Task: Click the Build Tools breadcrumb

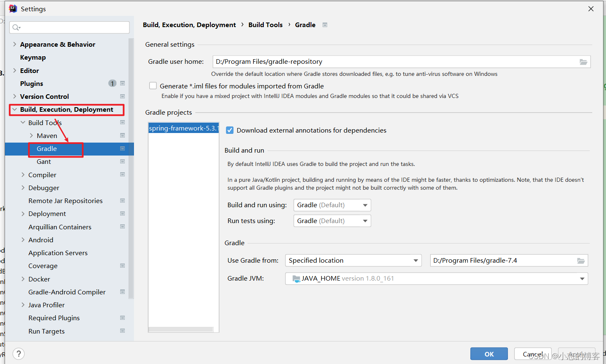Action: [x=265, y=25]
